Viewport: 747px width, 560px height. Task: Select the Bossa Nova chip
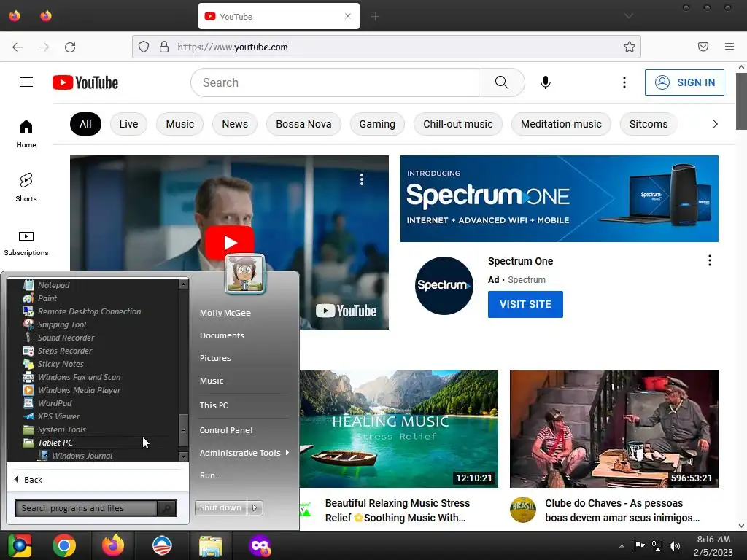click(303, 124)
